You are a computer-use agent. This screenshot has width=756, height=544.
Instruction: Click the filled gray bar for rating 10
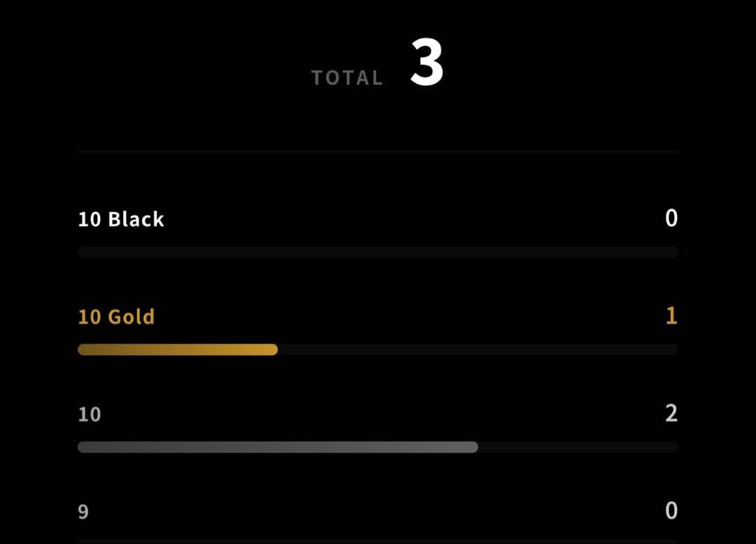point(278,447)
